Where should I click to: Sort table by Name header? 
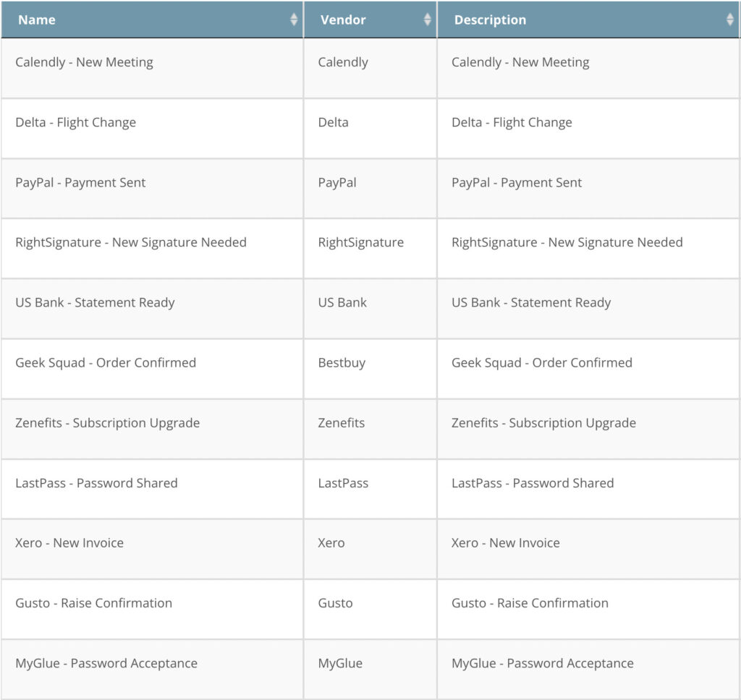coord(37,20)
